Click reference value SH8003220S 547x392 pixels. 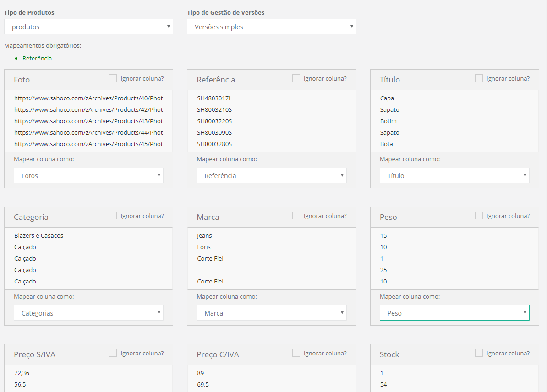214,121
